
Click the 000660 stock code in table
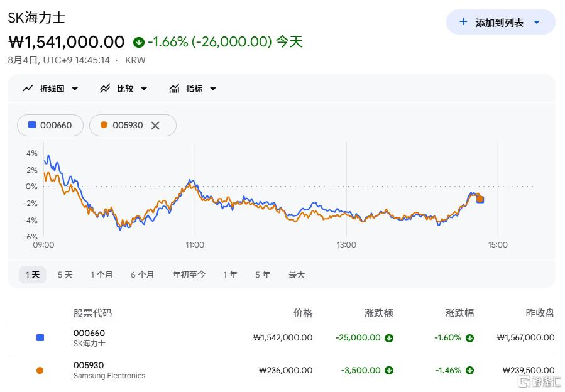pos(89,334)
